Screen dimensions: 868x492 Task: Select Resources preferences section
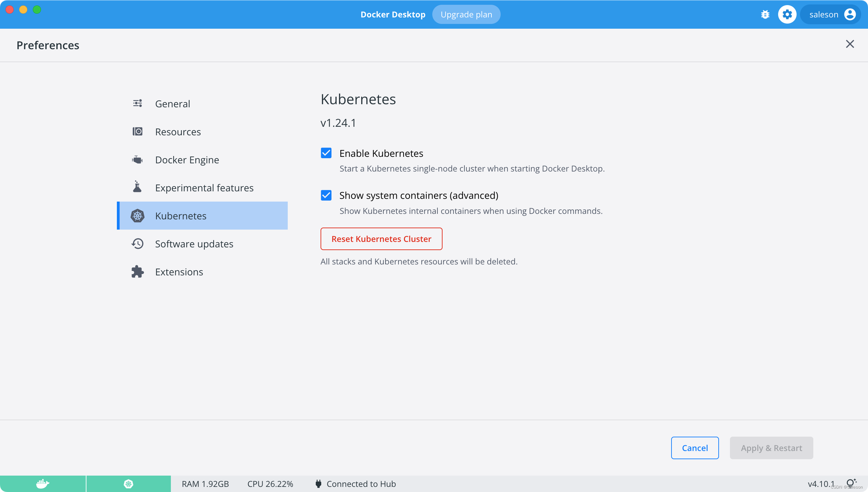pyautogui.click(x=178, y=131)
